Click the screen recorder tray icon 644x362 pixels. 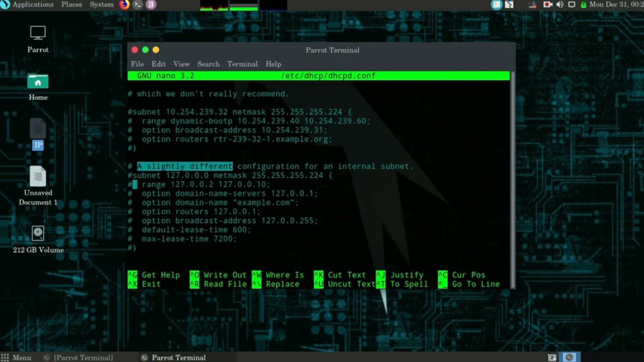pos(548,5)
